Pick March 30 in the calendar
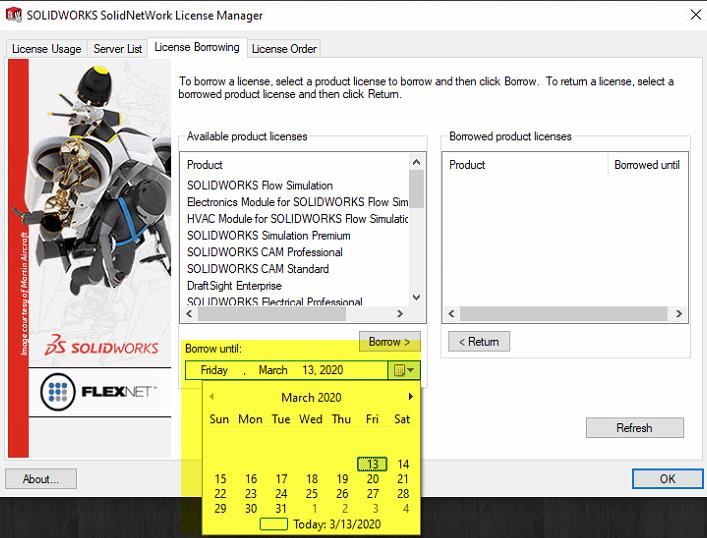 (x=251, y=509)
